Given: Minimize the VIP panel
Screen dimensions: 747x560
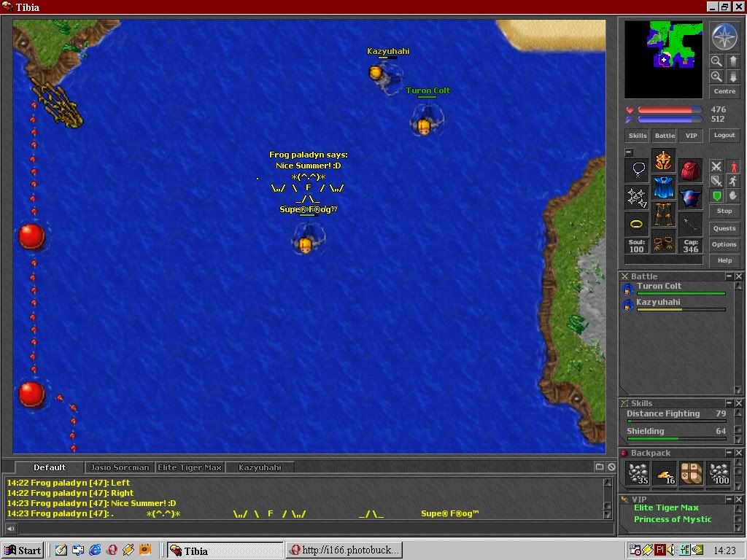Looking at the screenshot, I should coord(729,499).
